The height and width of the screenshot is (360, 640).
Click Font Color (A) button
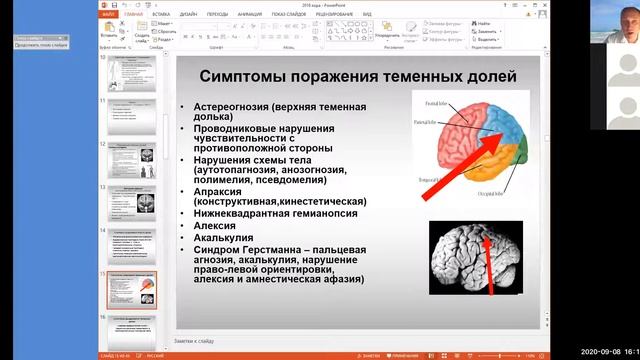click(248, 37)
